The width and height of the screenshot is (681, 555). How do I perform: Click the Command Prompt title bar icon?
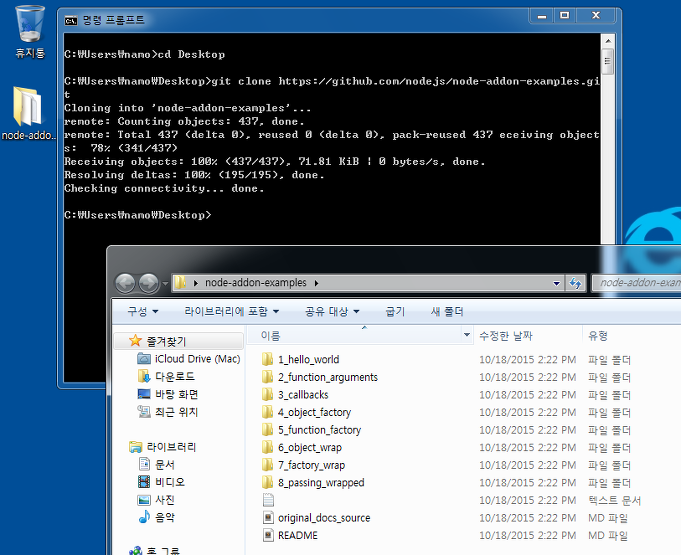pos(71,20)
